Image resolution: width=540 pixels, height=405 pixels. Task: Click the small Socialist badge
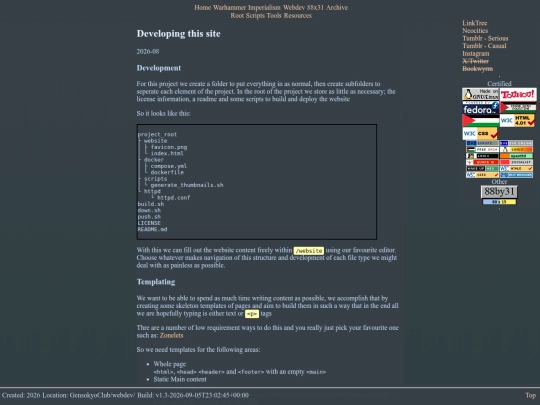(516, 162)
